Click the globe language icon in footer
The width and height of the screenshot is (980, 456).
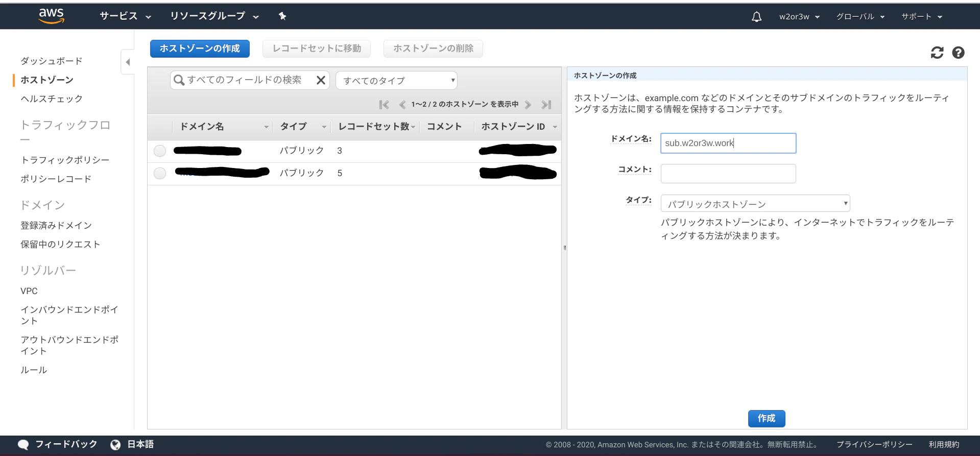point(115,445)
